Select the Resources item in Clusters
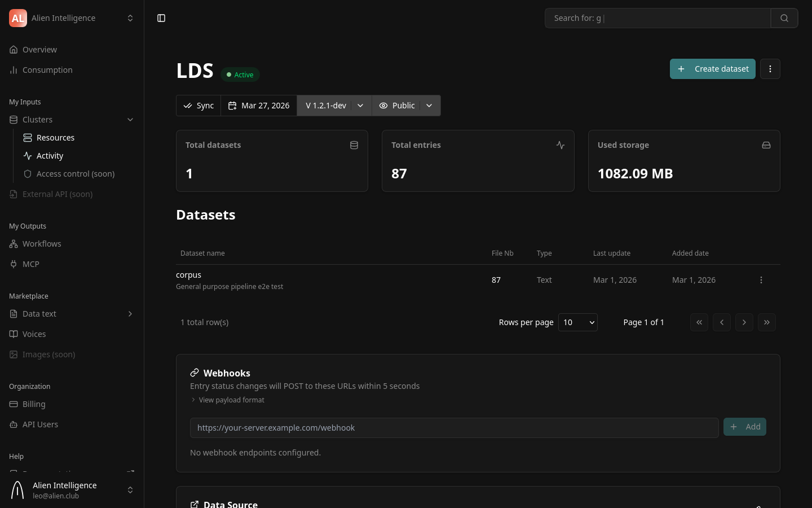The width and height of the screenshot is (812, 508). pyautogui.click(x=55, y=137)
